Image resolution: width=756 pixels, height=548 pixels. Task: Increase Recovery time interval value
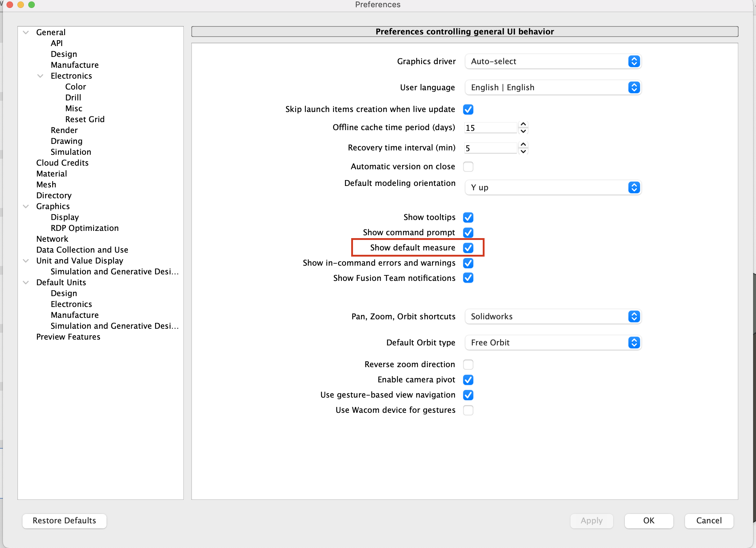point(523,145)
